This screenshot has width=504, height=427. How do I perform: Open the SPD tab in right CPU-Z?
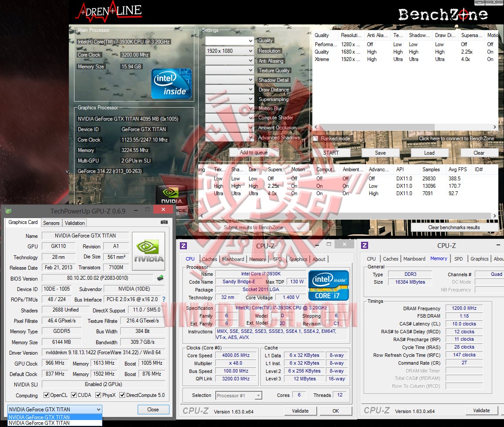click(x=459, y=259)
